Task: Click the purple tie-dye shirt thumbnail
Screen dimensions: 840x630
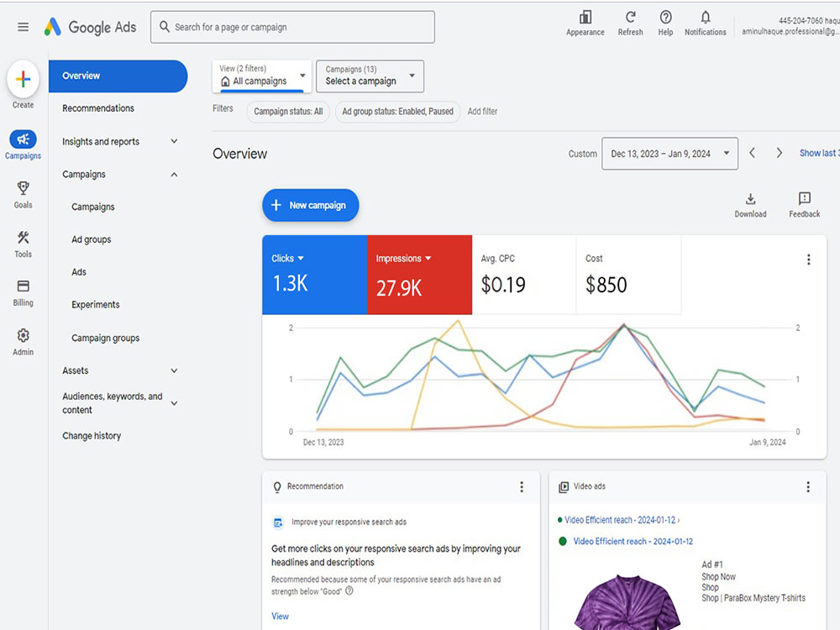Action: coord(627,602)
